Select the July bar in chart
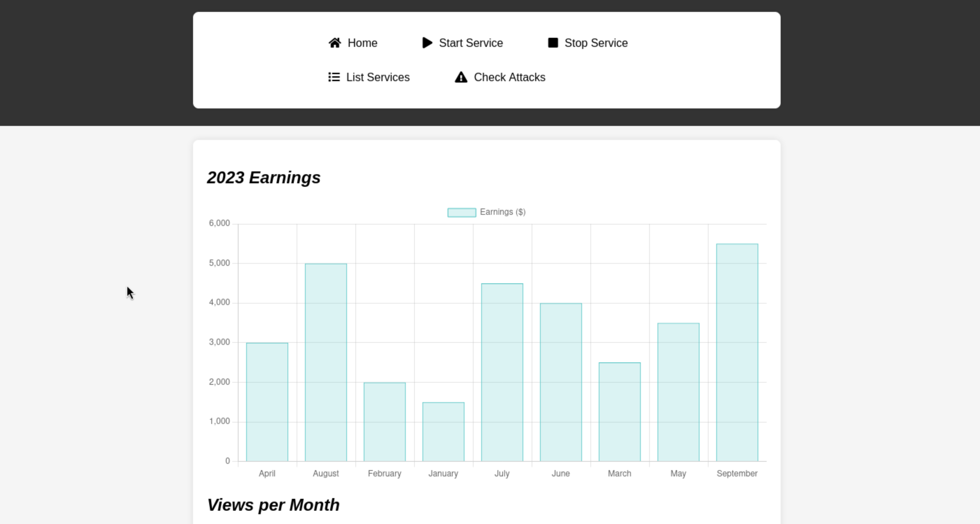 point(502,372)
